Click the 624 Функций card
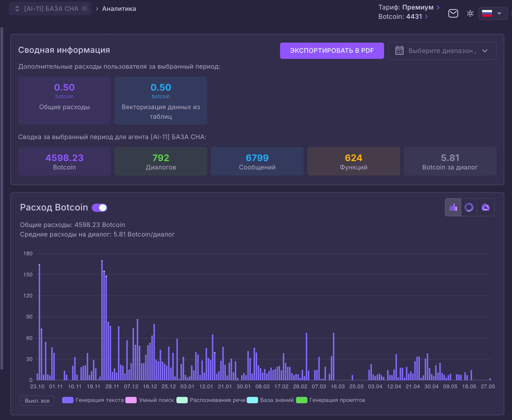 coord(354,161)
